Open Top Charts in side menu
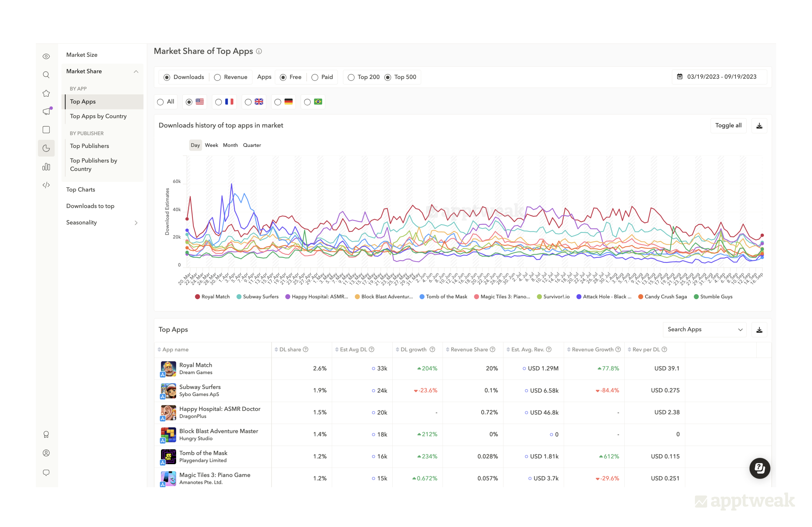The width and height of the screenshot is (812, 527). click(x=81, y=190)
